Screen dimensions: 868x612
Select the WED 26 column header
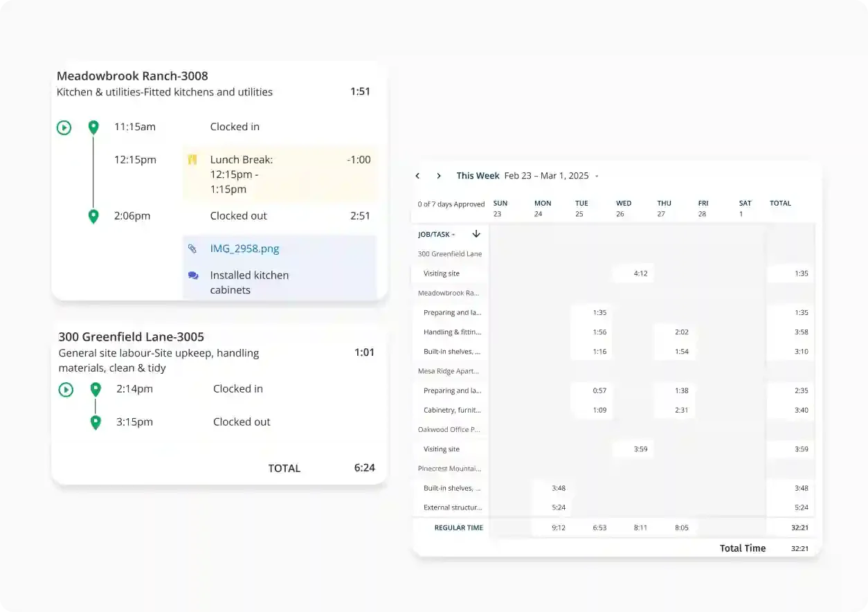click(x=624, y=208)
